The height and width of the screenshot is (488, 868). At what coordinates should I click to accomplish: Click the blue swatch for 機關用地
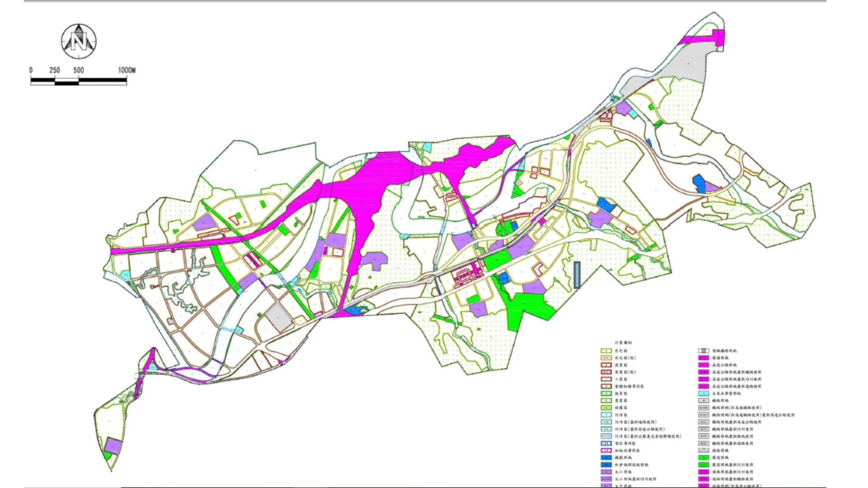pos(606,458)
